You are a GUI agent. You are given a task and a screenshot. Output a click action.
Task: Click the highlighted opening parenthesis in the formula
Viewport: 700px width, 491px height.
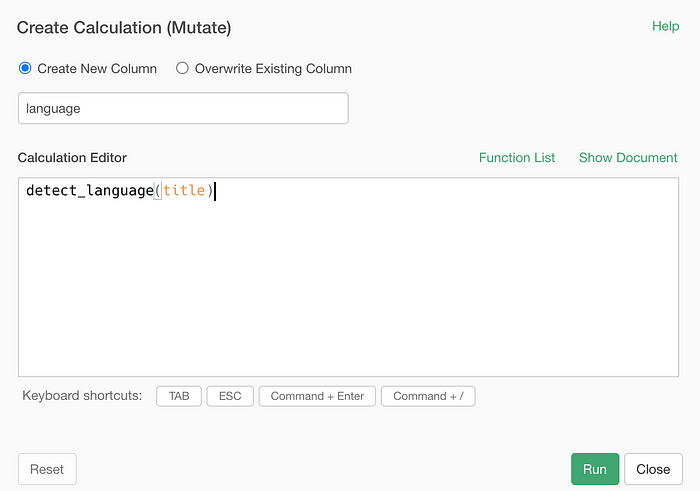[158, 191]
